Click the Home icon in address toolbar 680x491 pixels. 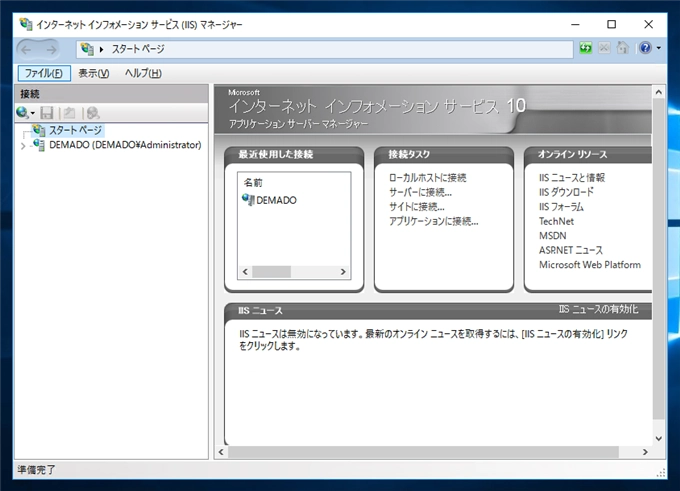coord(623,48)
